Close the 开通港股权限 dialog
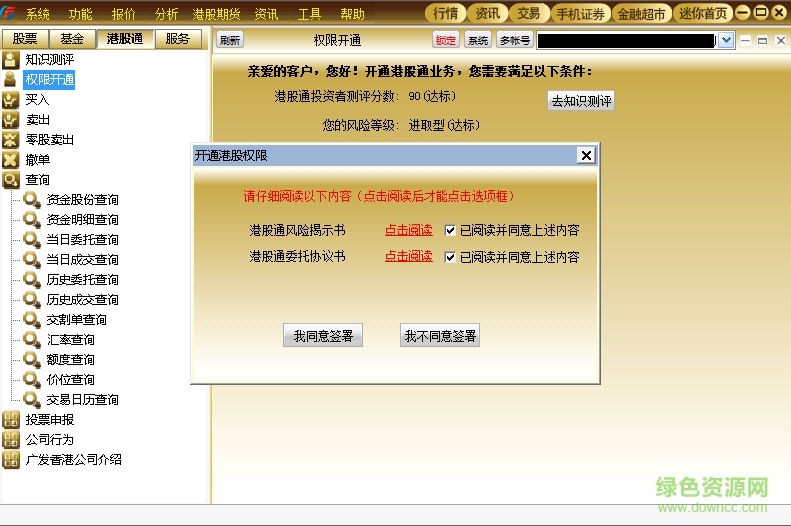Screen dimensions: 791x526 [586, 155]
